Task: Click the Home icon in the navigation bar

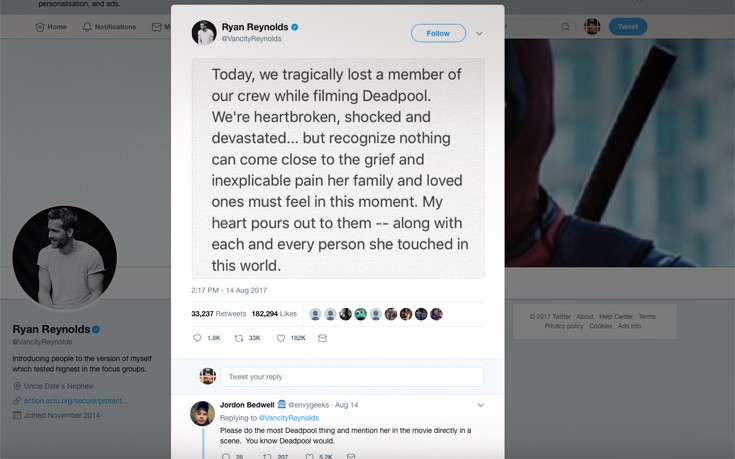Action: pyautogui.click(x=40, y=27)
